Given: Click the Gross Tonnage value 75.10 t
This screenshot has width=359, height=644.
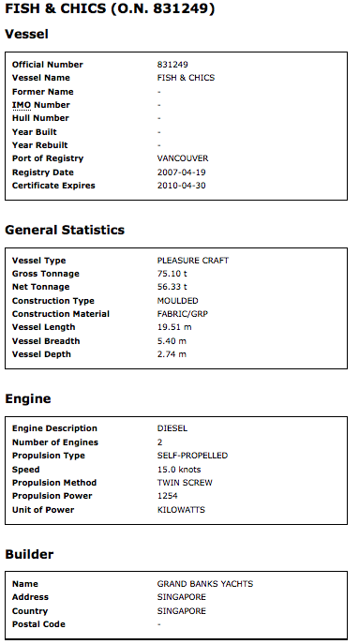Looking at the screenshot, I should [172, 274].
